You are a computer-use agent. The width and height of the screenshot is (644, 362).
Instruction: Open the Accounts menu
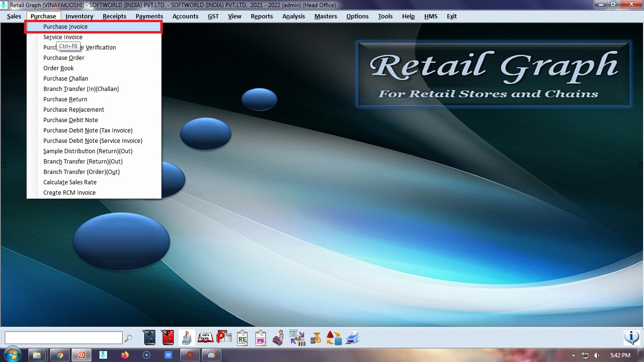[x=185, y=16]
